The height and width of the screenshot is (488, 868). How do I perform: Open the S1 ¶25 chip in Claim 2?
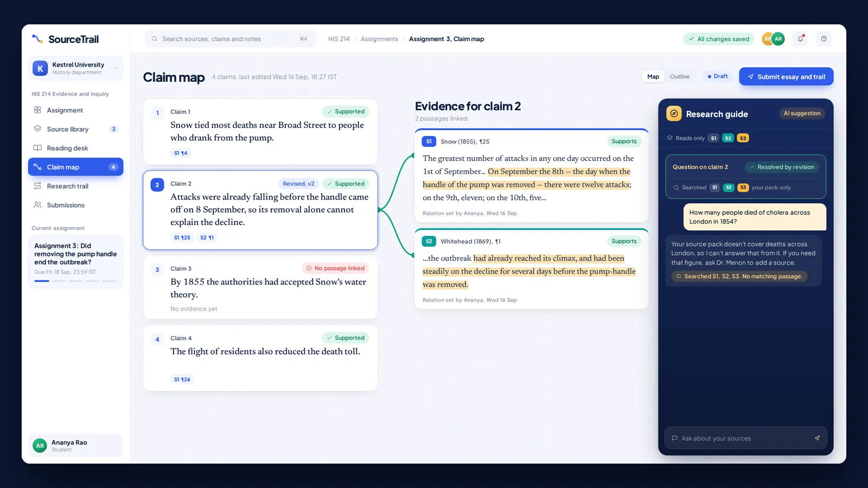coord(182,237)
